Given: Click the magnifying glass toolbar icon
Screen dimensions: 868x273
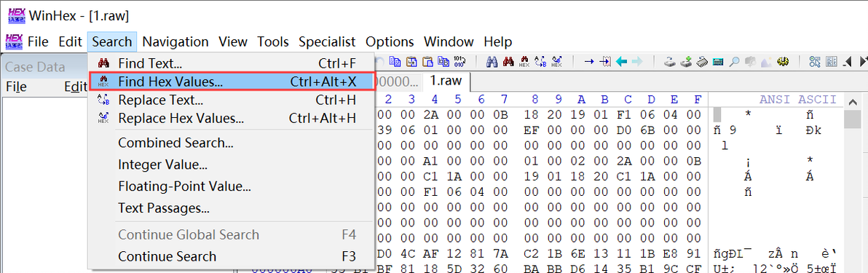Looking at the screenshot, I should (x=735, y=61).
